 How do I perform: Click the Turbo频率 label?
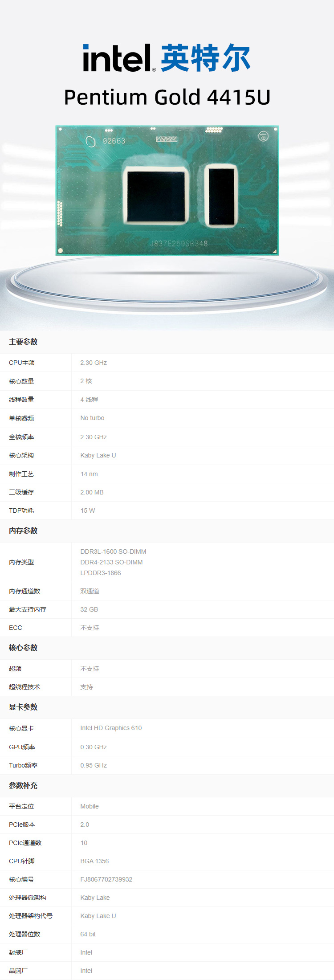(x=23, y=765)
